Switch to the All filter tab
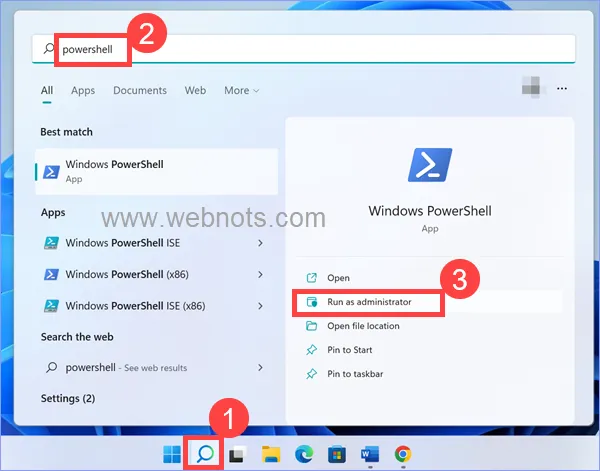Image resolution: width=600 pixels, height=471 pixels. (47, 90)
